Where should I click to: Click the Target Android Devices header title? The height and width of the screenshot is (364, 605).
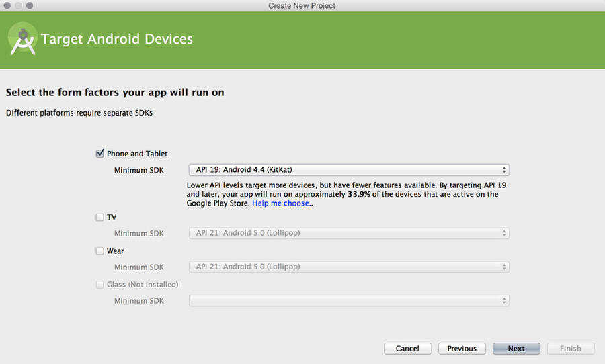[116, 39]
